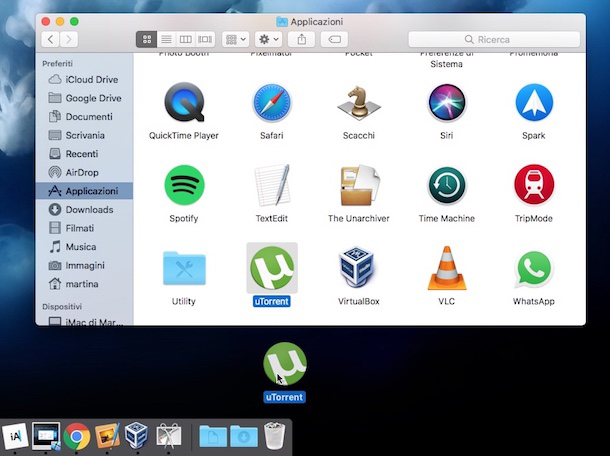Switch to Cover Flow view in toolbar

point(205,39)
